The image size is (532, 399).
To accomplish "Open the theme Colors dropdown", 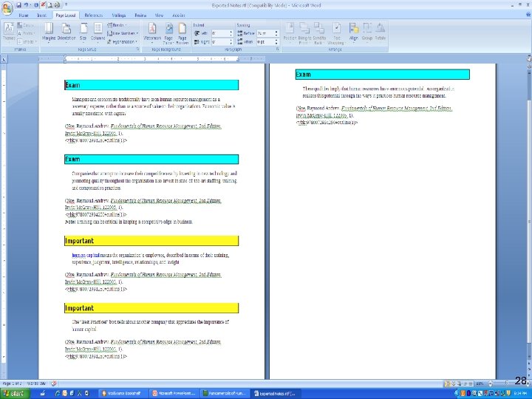I will (x=26, y=25).
